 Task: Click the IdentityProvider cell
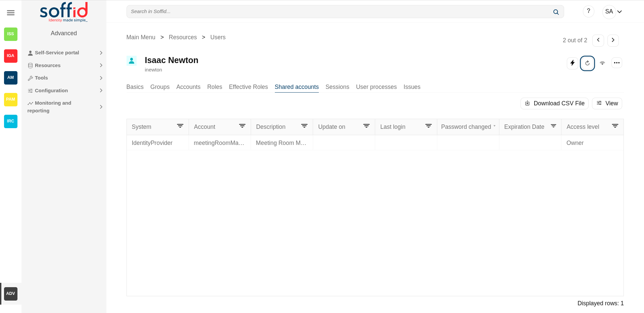tap(158, 143)
